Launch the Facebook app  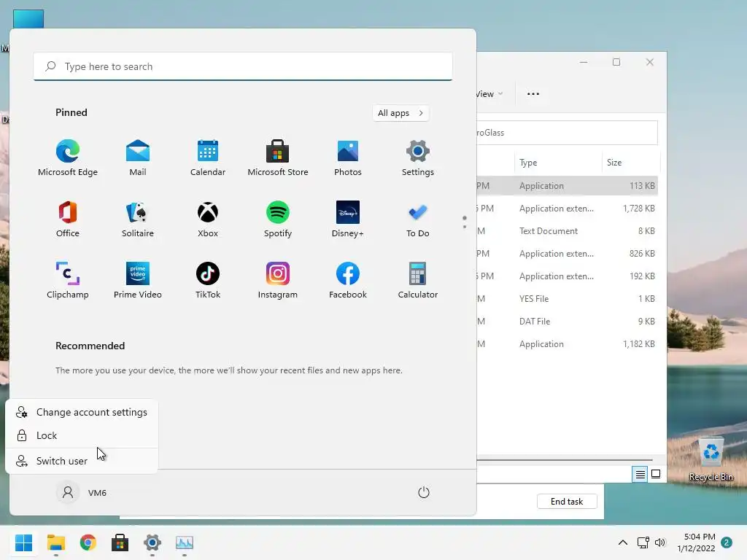click(x=348, y=281)
